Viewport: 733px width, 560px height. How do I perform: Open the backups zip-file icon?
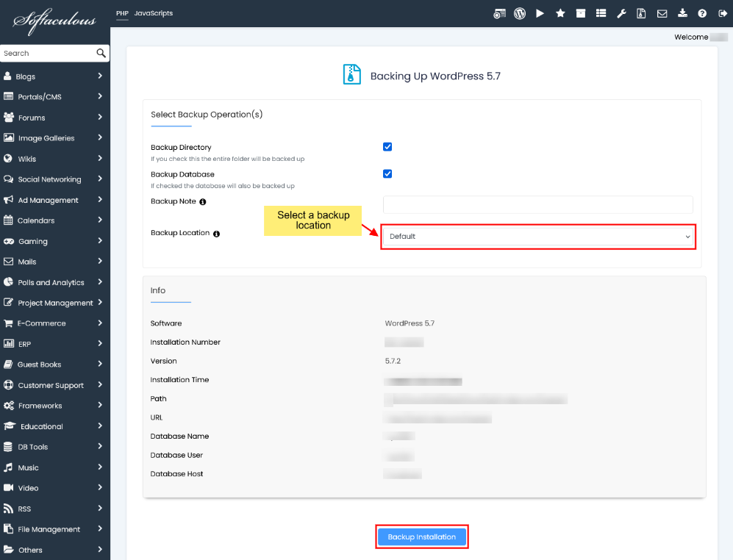tap(641, 13)
